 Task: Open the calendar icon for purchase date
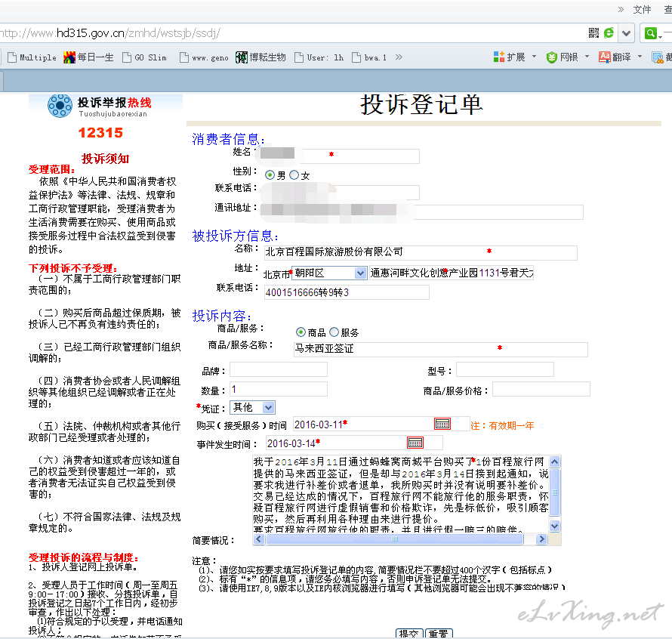[x=442, y=424]
